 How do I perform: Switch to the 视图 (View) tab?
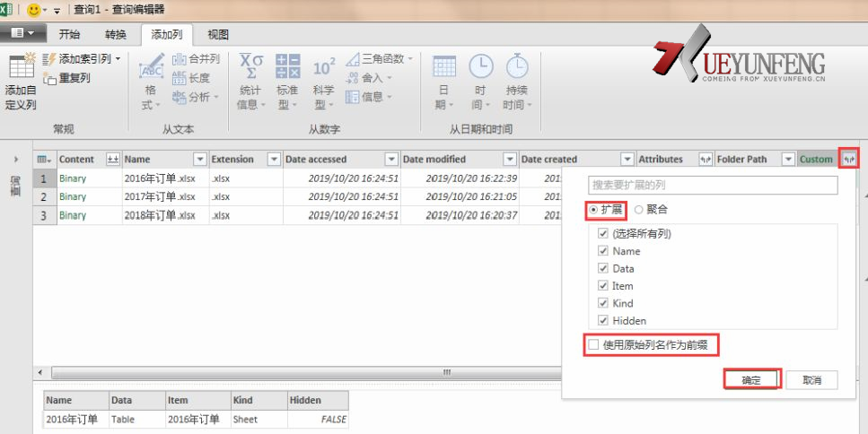218,35
